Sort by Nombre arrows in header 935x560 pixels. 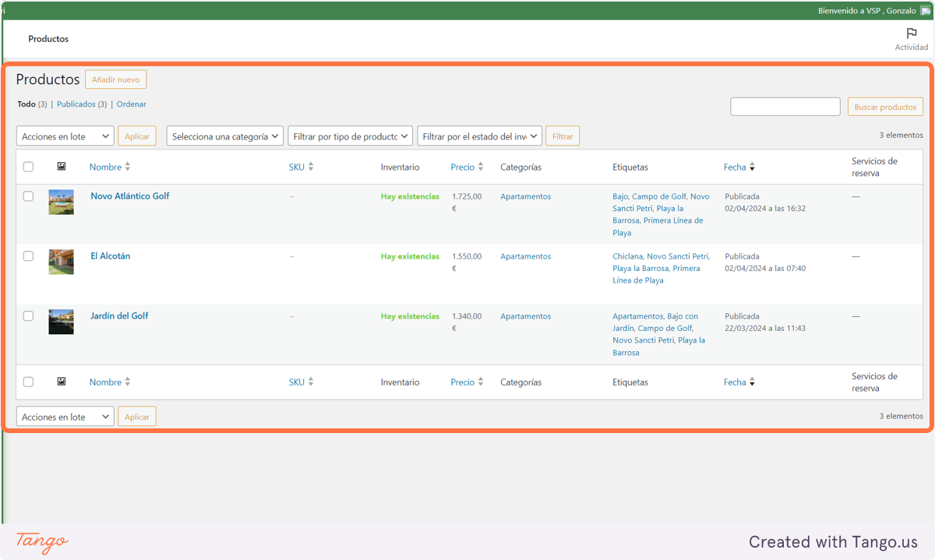[128, 167]
